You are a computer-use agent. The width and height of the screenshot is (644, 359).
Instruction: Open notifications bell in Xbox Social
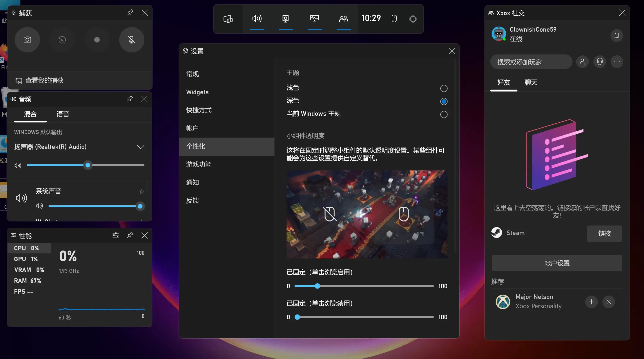click(x=617, y=35)
